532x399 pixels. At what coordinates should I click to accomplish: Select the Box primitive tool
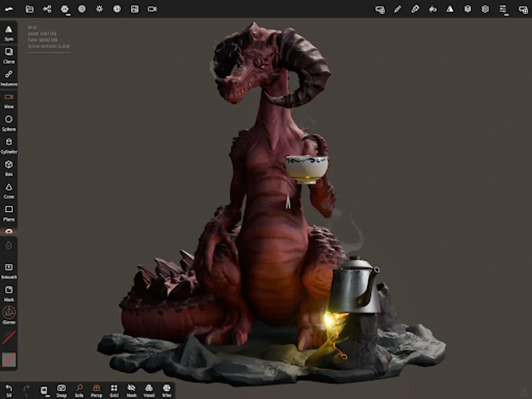click(9, 168)
